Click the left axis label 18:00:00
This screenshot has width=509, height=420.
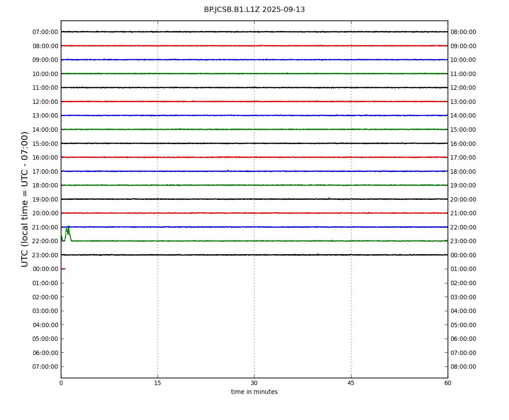pos(45,185)
